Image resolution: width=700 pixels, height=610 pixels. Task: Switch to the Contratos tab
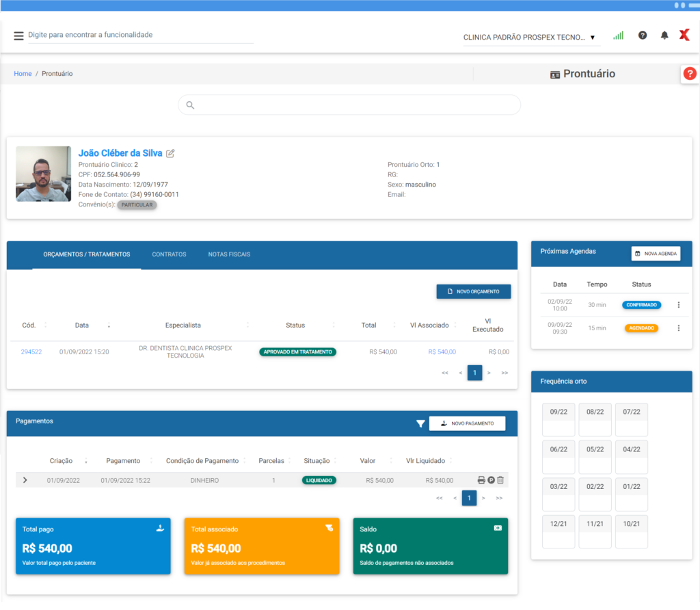pos(169,254)
